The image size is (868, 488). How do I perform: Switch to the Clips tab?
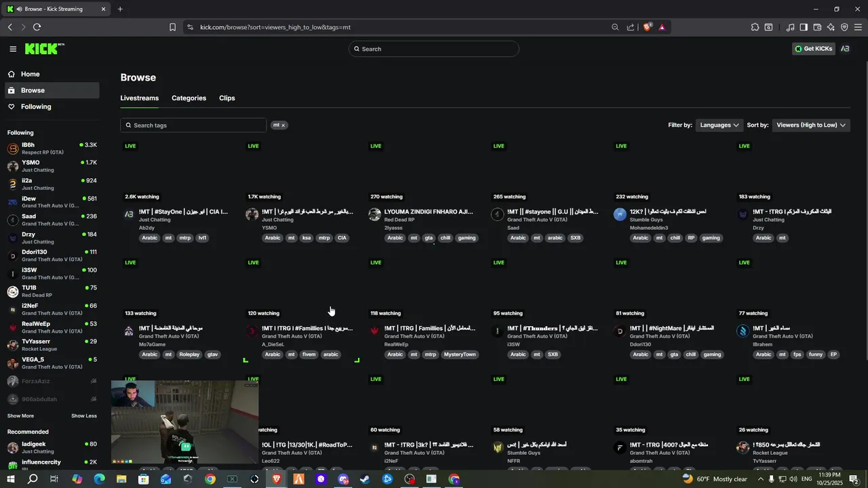point(227,98)
